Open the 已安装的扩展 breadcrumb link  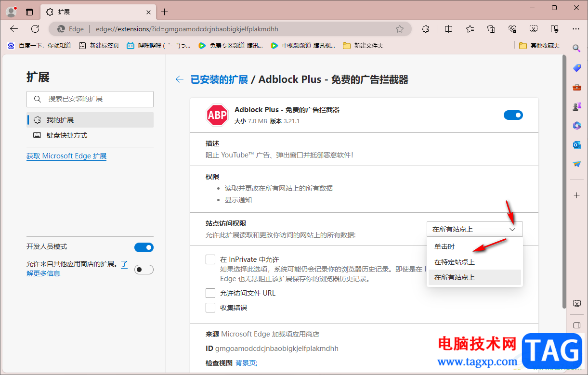pyautogui.click(x=219, y=79)
